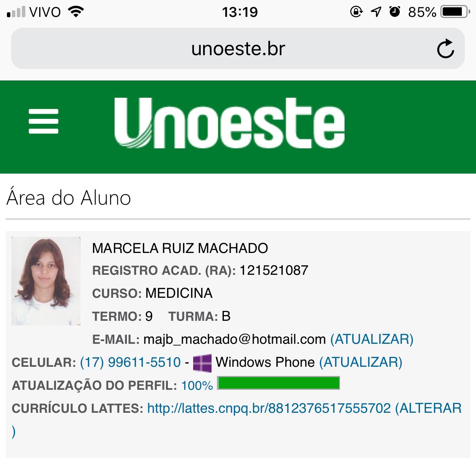Tap the Unoeste logo
The image size is (476, 458).
point(229,123)
